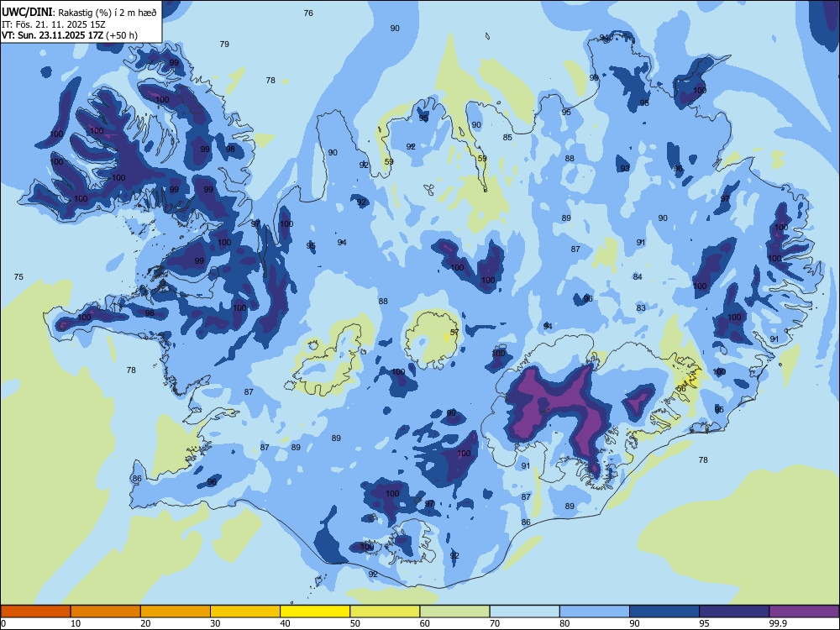Click the legend tick label '99.9'

tap(777, 623)
